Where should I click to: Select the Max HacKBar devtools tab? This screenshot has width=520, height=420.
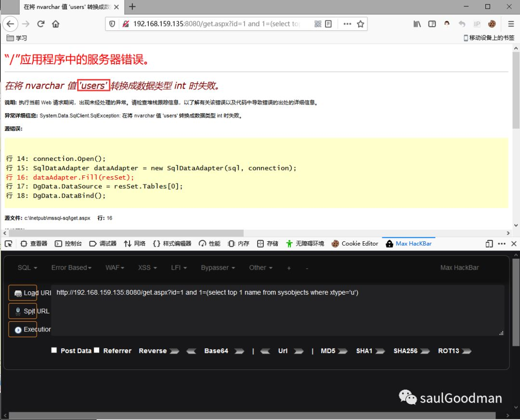click(409, 244)
